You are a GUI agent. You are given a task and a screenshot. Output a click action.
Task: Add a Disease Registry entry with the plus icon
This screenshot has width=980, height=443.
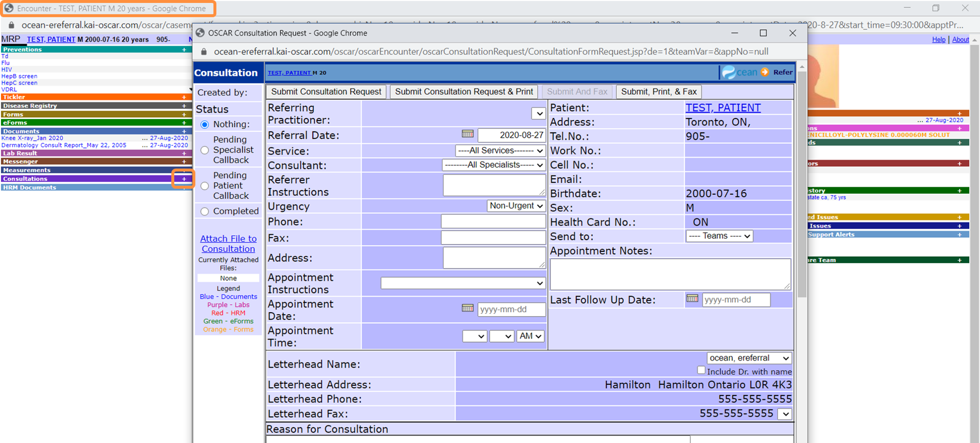[184, 106]
